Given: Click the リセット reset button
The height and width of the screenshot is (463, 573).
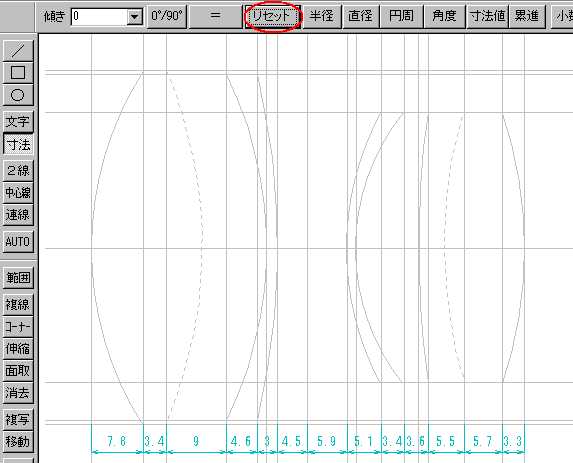Looking at the screenshot, I should coord(272,16).
